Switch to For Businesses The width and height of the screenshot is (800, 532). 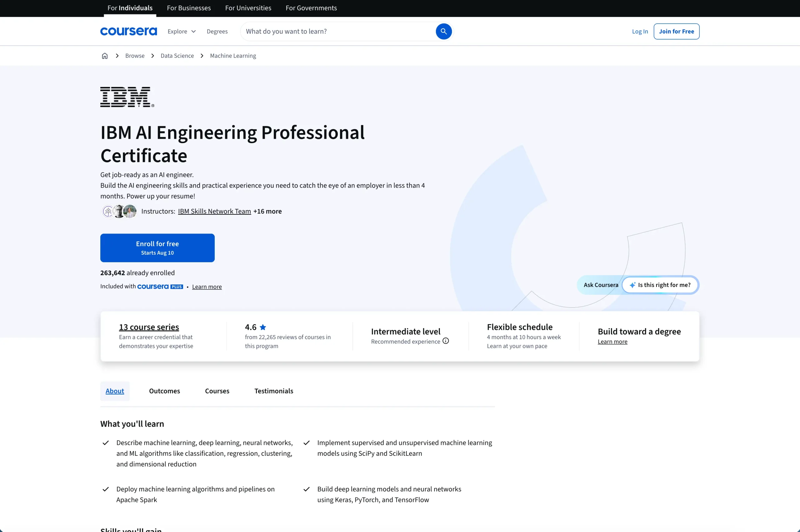pos(189,8)
